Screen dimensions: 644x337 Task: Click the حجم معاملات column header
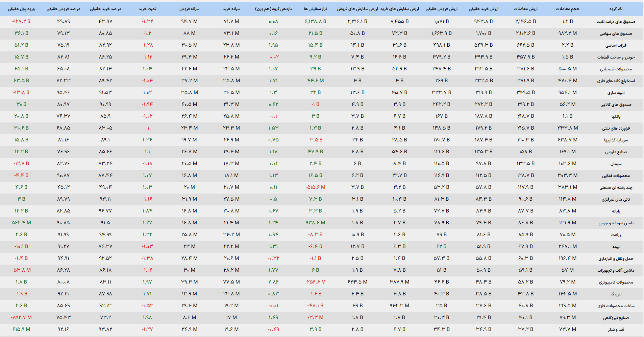point(567,9)
